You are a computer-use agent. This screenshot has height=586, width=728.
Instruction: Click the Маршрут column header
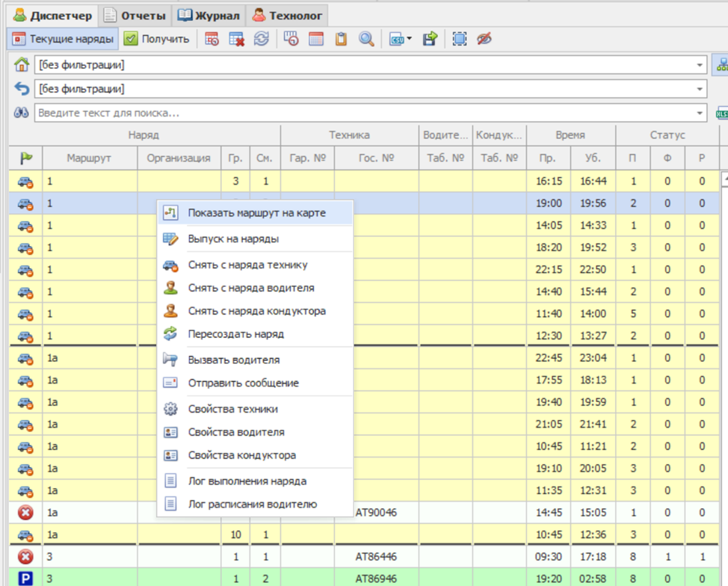(89, 158)
